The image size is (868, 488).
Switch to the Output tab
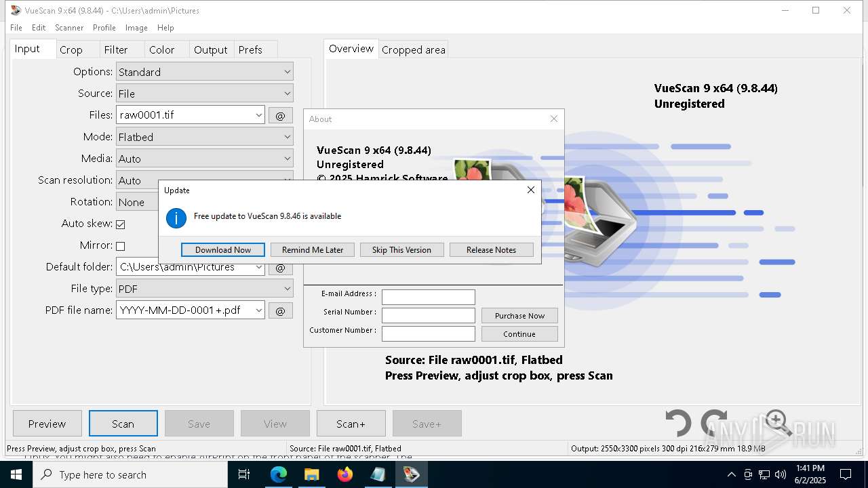[211, 49]
